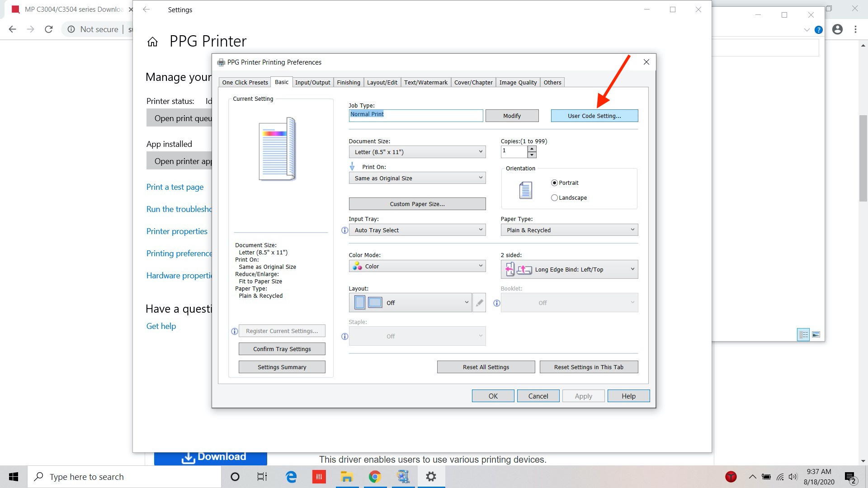
Task: Open Cortana circle icon in taskbar
Action: coord(235,477)
